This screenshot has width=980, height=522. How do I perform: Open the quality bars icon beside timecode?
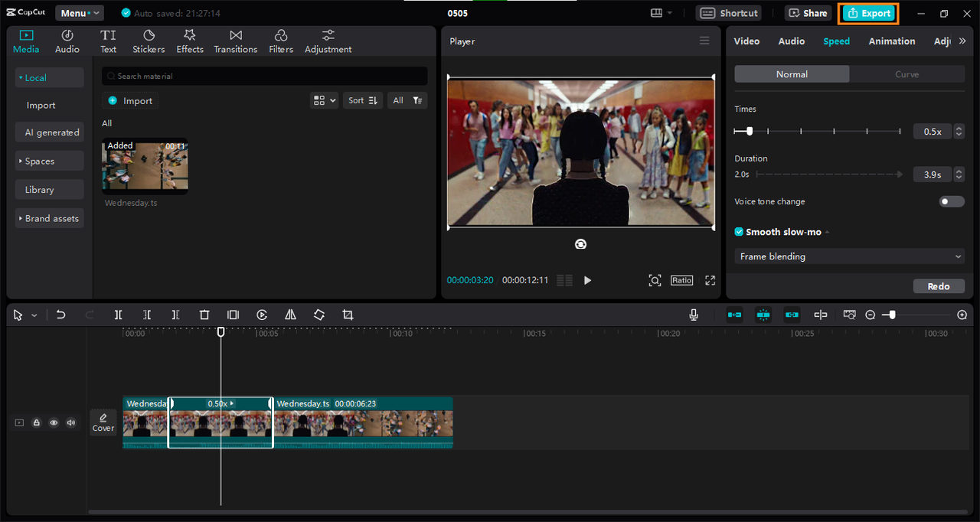point(564,280)
